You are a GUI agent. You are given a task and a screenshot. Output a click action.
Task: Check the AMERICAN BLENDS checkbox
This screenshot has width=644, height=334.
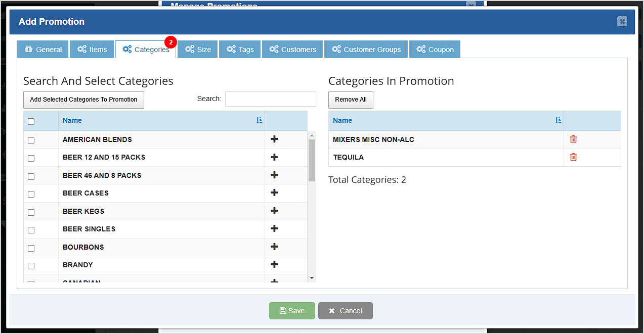point(31,140)
